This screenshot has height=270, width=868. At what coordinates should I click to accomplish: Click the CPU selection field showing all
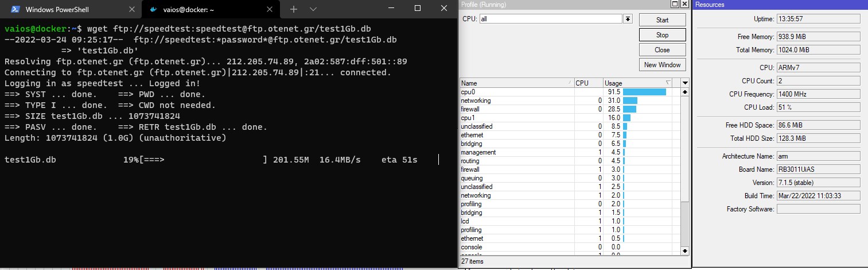click(x=552, y=19)
